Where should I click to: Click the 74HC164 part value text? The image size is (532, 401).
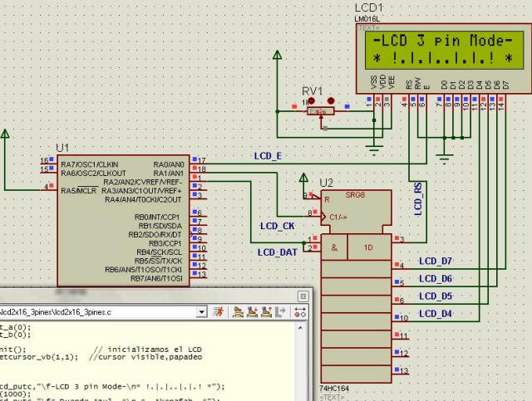click(x=334, y=389)
